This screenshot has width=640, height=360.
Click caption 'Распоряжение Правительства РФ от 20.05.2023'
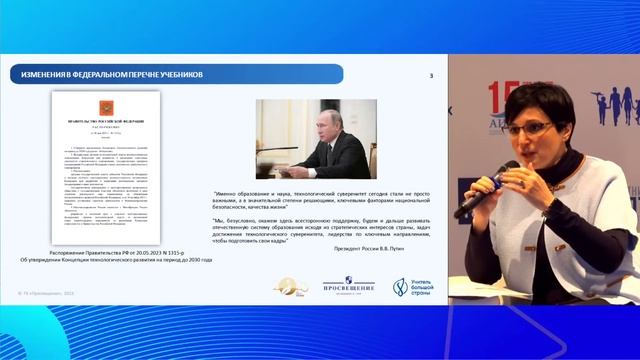click(117, 253)
